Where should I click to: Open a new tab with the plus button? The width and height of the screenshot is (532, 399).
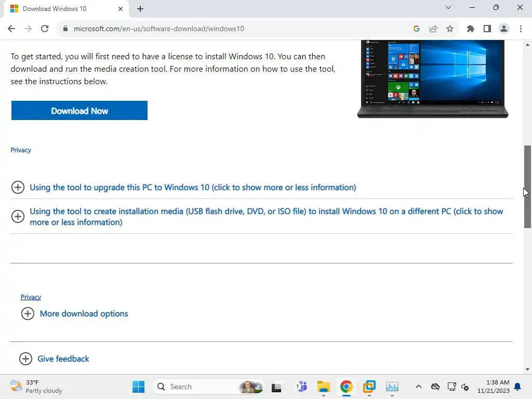[140, 9]
